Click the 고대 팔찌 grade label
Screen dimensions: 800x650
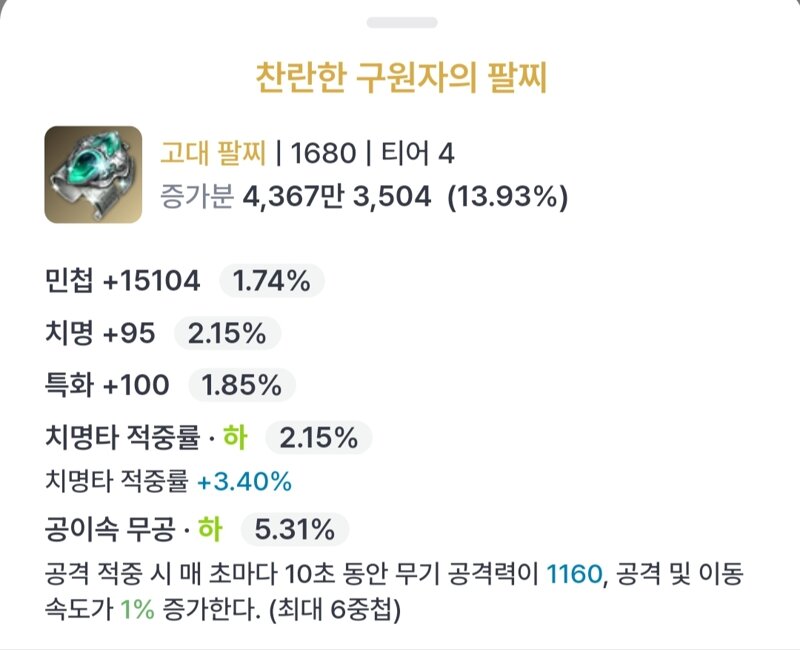[x=213, y=153]
